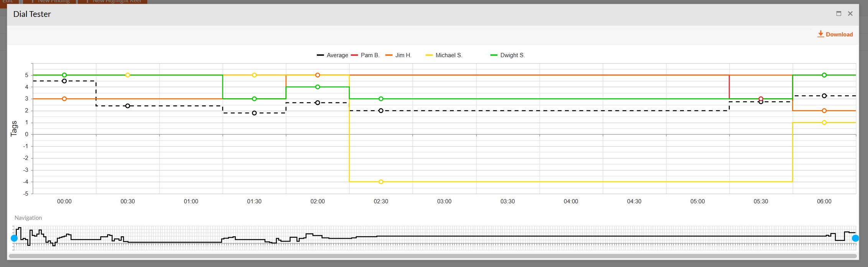Click green Dwight S. marker at 06:00
Viewport: 868px width, 267px height.
pyautogui.click(x=824, y=75)
